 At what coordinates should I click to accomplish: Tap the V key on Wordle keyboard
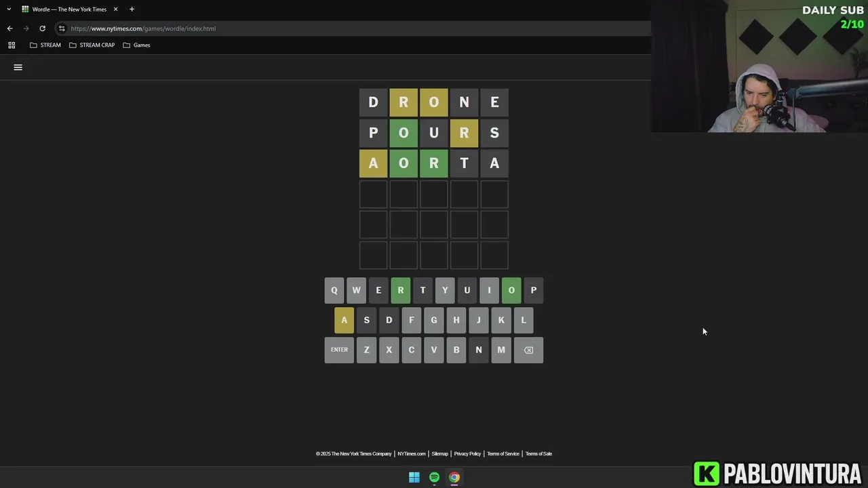[433, 350]
